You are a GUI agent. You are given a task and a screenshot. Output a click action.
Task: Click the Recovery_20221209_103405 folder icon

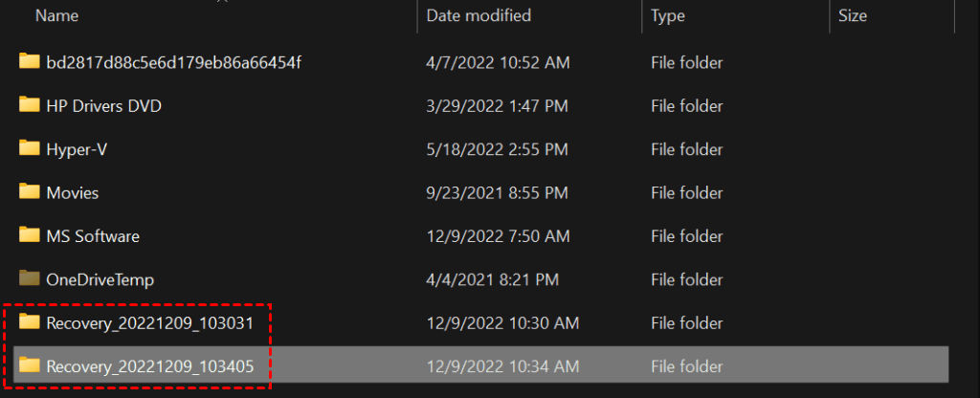(30, 365)
